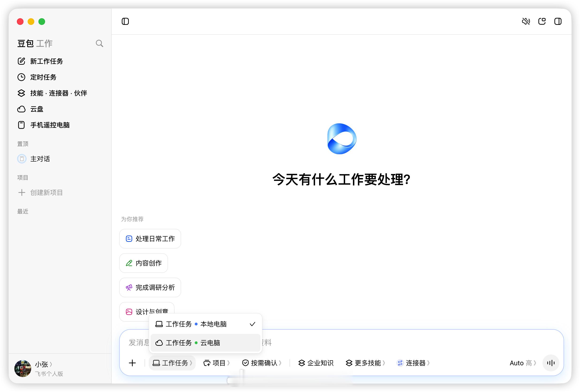Click the 新工作任务 pencil icon
The width and height of the screenshot is (580, 392).
click(x=21, y=61)
